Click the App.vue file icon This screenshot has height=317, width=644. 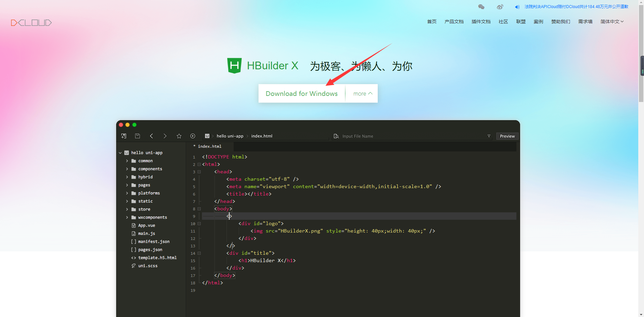(x=134, y=225)
